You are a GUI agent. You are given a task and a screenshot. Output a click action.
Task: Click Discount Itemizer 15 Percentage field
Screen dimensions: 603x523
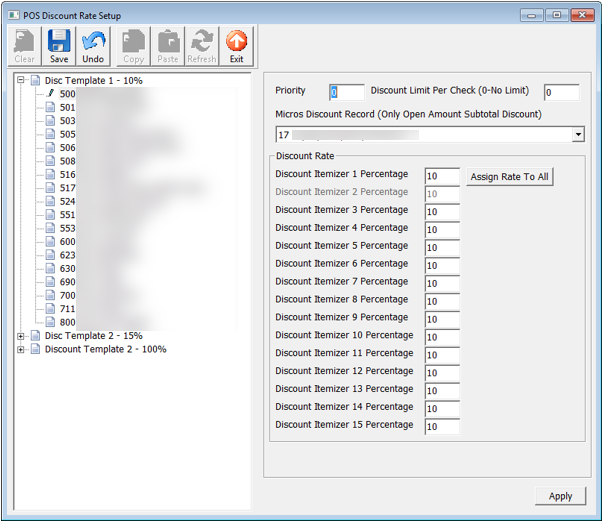pyautogui.click(x=442, y=426)
